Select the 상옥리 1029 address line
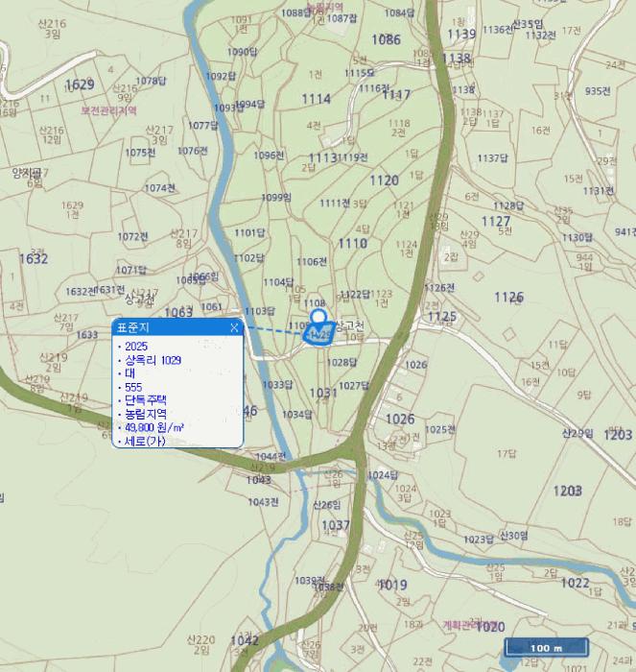This screenshot has width=636, height=672. [153, 360]
